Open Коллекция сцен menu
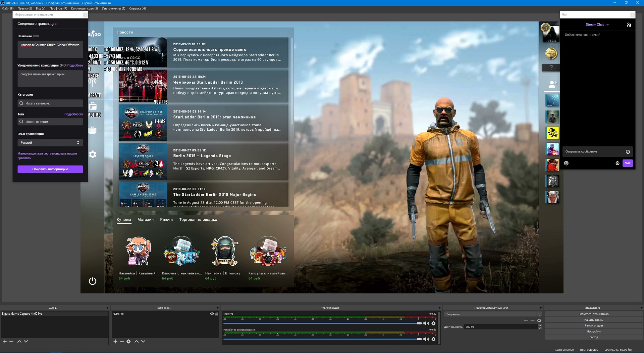Image resolution: width=644 pixels, height=353 pixels. (x=85, y=8)
